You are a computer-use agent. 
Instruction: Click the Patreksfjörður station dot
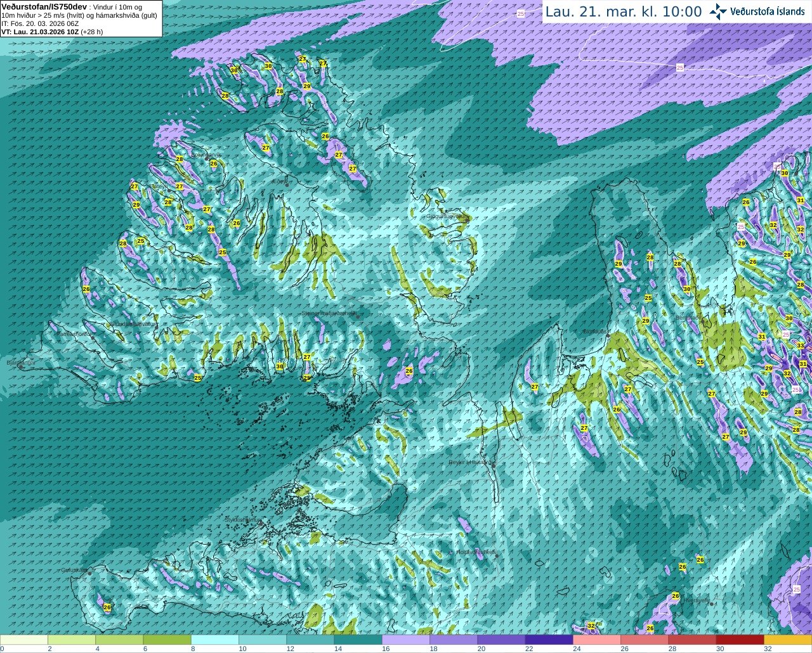point(93,337)
